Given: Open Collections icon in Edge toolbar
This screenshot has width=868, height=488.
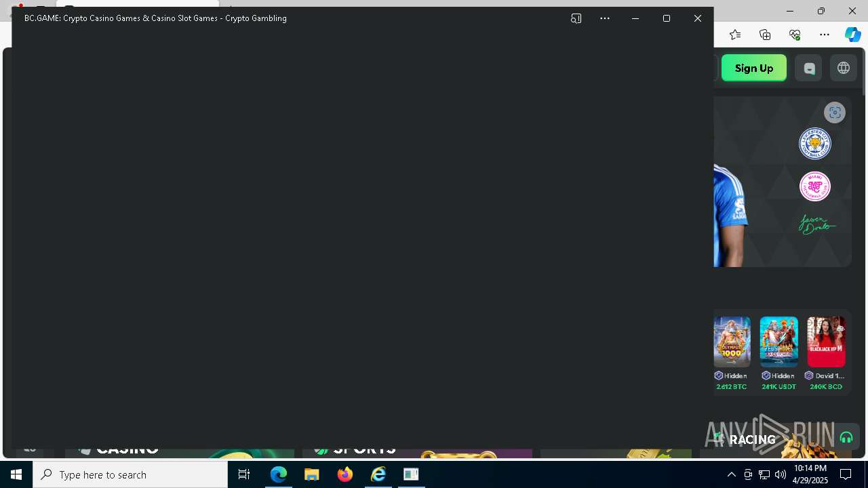Looking at the screenshot, I should point(765,35).
